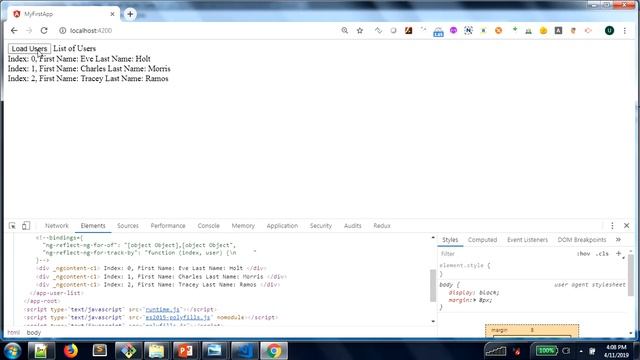Switch to the Elements tab
This screenshot has height=360, width=640.
click(x=93, y=226)
